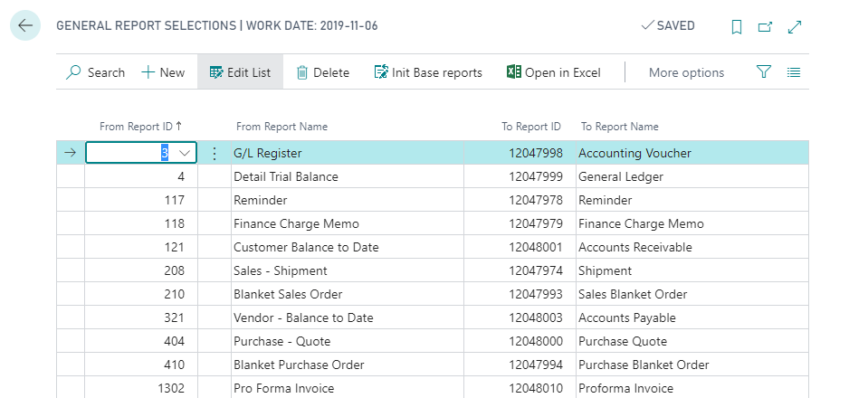The image size is (868, 398).
Task: Click To Report ID 12048001
Action: point(520,247)
